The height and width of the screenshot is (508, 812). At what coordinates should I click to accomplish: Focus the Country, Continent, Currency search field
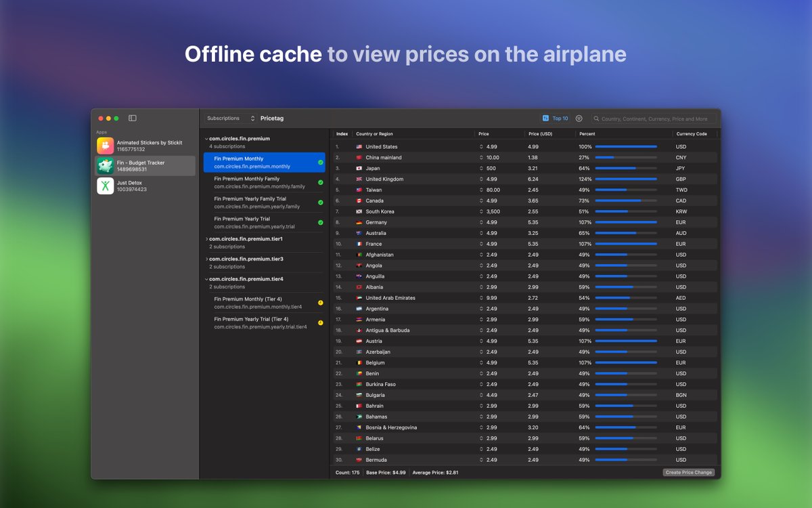[x=654, y=119]
